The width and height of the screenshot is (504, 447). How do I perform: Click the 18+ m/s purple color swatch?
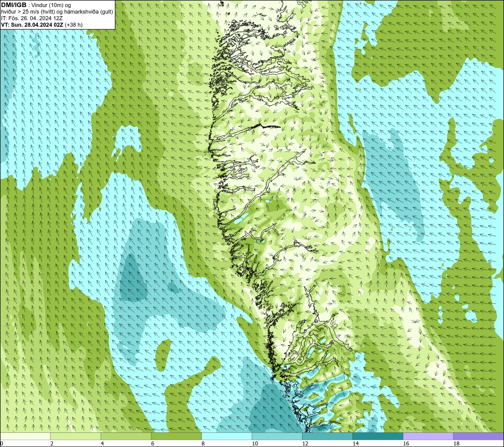[479, 436]
